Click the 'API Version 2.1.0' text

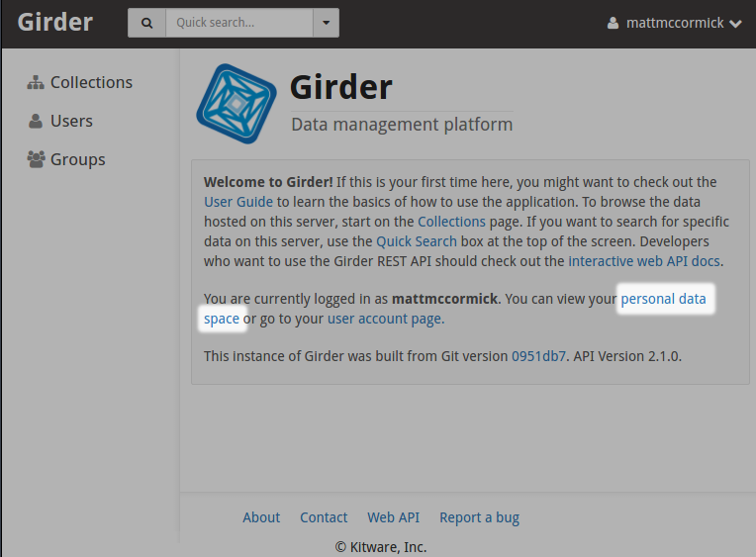(x=626, y=356)
